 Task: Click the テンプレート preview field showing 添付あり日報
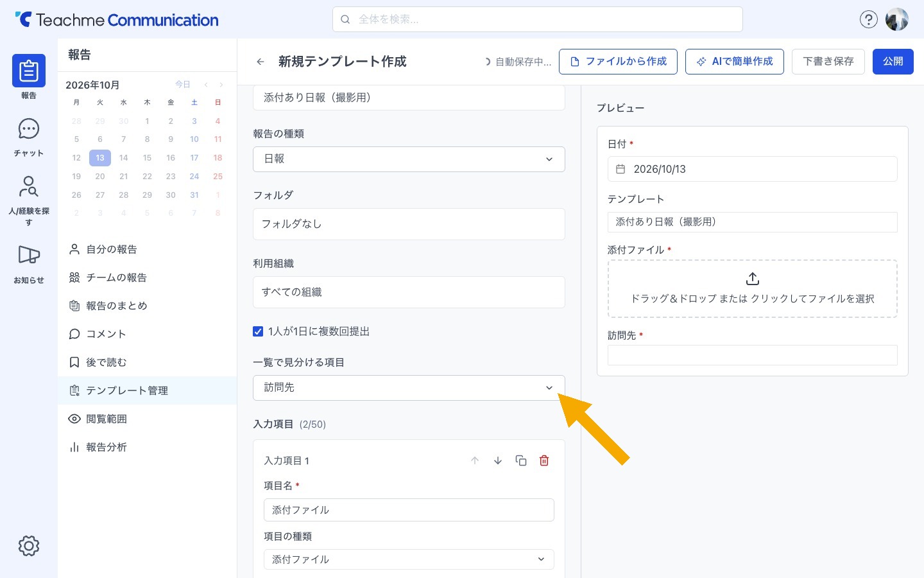click(752, 222)
